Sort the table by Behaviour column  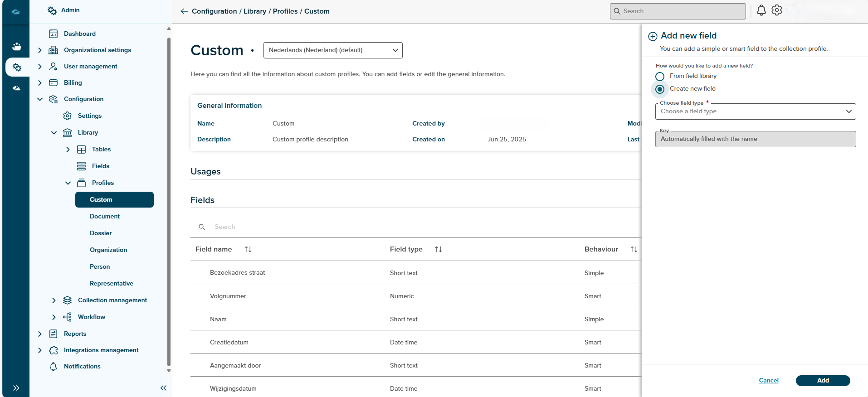coord(634,249)
